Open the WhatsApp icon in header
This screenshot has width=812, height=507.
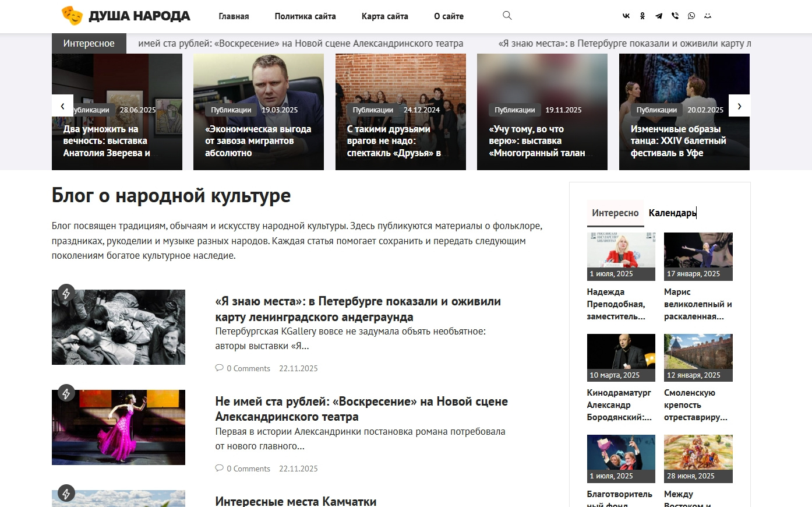691,16
